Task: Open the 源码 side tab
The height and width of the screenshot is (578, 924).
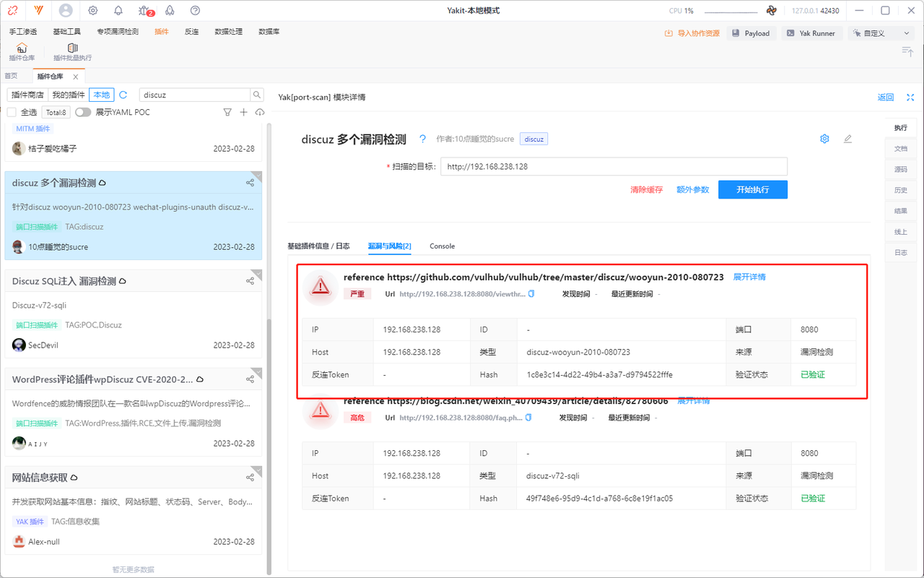Action: pos(901,170)
